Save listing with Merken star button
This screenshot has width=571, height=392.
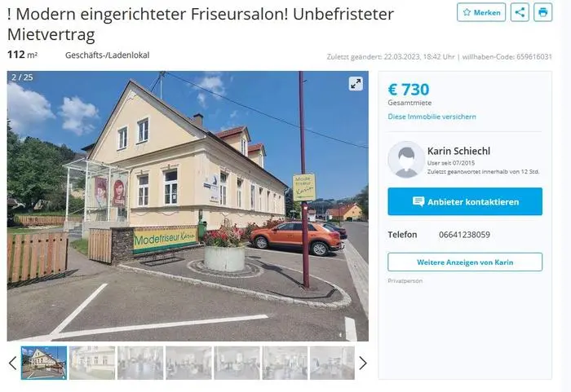coord(481,12)
